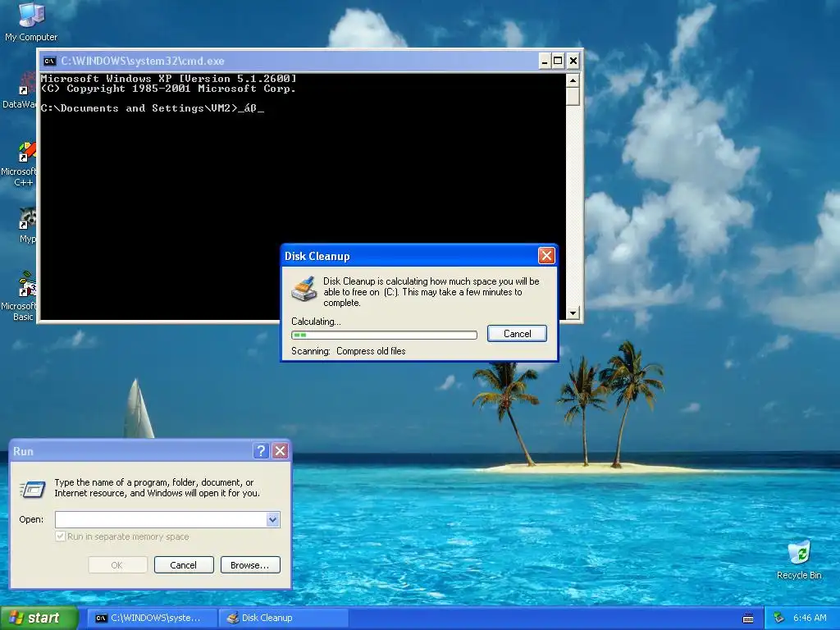Viewport: 840px width, 630px height.
Task: Select the DataWa desktop shortcut icon
Action: [x=20, y=91]
